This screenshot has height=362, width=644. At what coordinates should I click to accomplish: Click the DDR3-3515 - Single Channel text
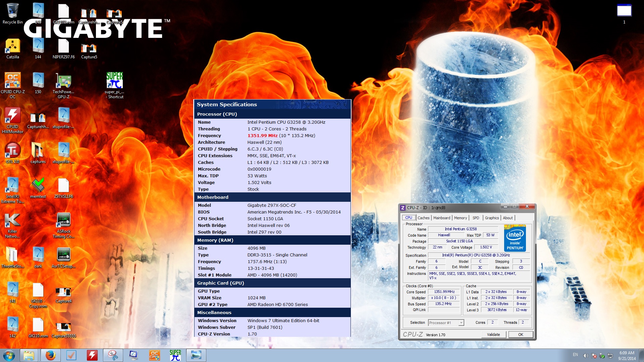(x=277, y=255)
